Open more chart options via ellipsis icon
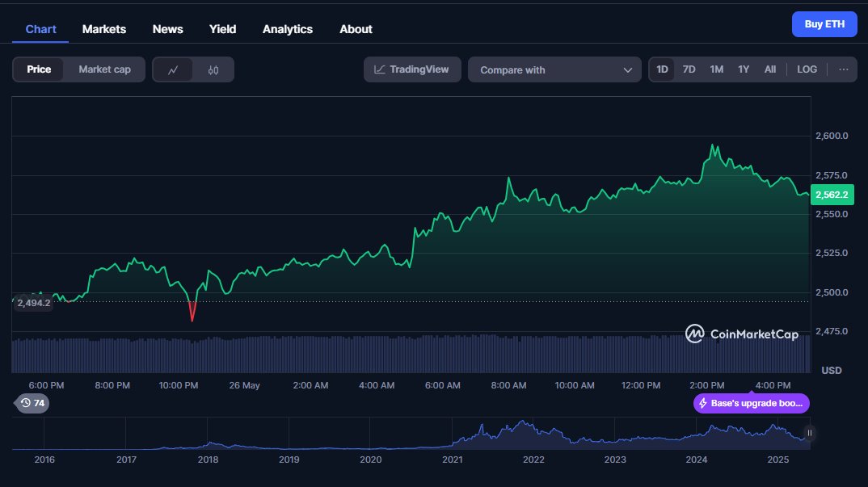This screenshot has width=868, height=487. click(841, 69)
